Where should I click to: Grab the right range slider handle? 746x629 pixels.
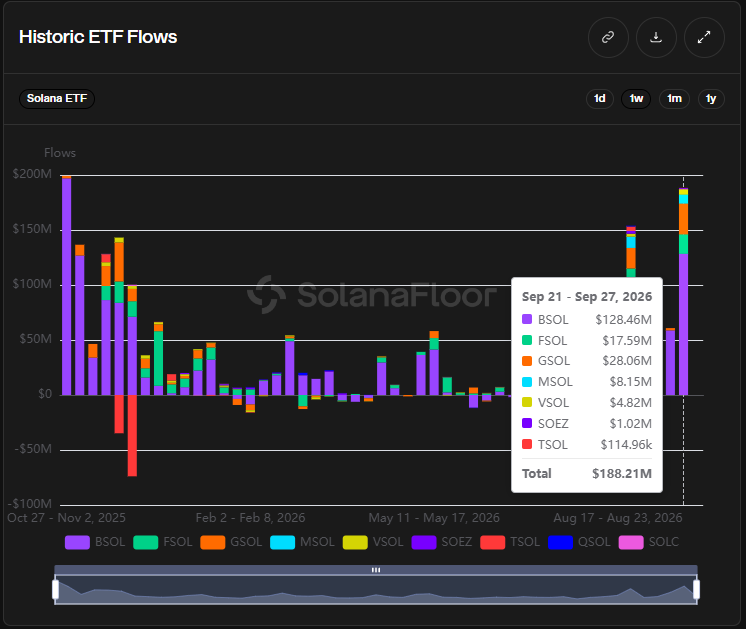pyautogui.click(x=697, y=589)
